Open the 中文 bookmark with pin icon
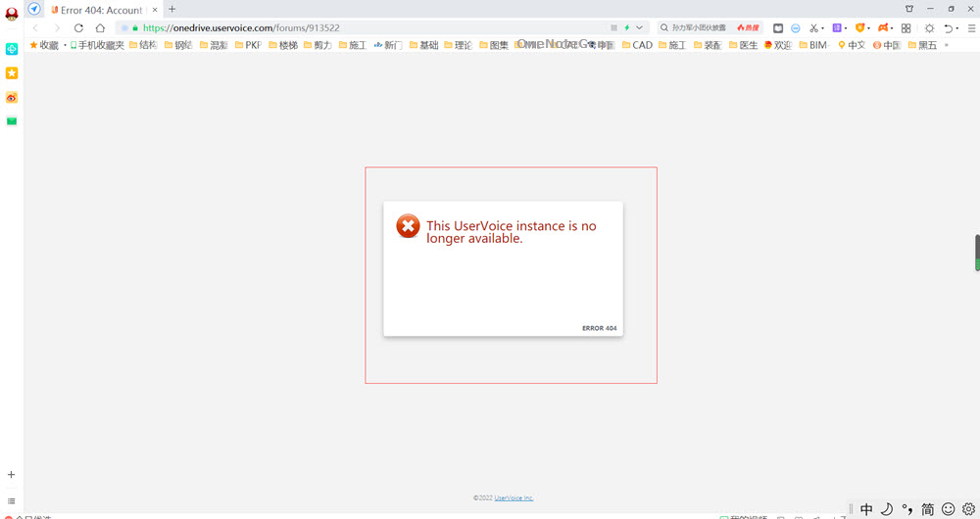980x519 pixels. (852, 45)
